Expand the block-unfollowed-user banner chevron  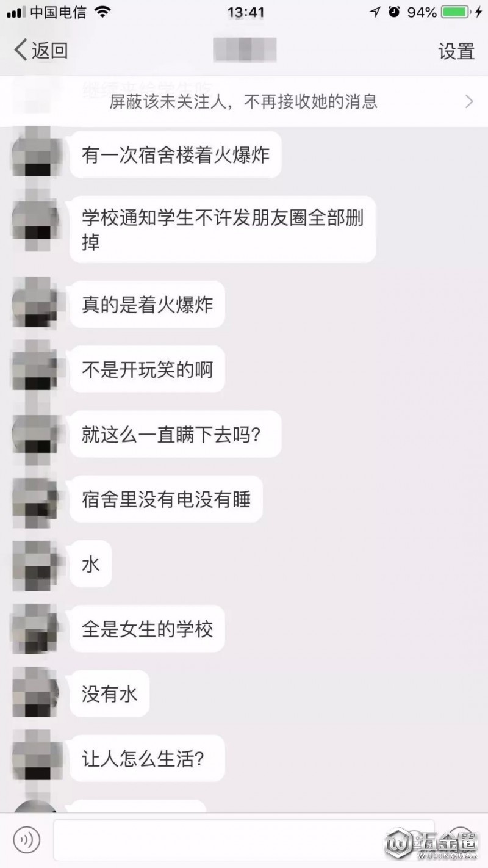pos(468,101)
